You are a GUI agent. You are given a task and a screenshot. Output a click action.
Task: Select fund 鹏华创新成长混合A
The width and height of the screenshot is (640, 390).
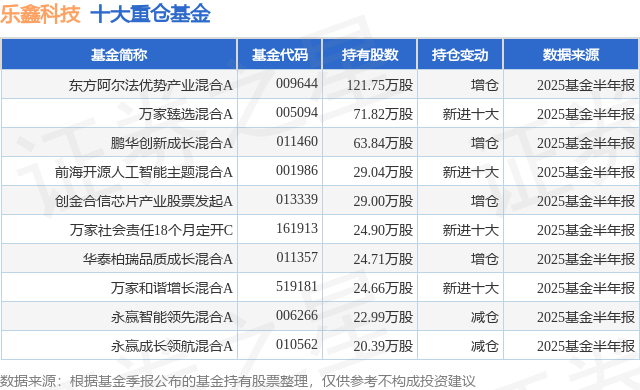(171, 143)
